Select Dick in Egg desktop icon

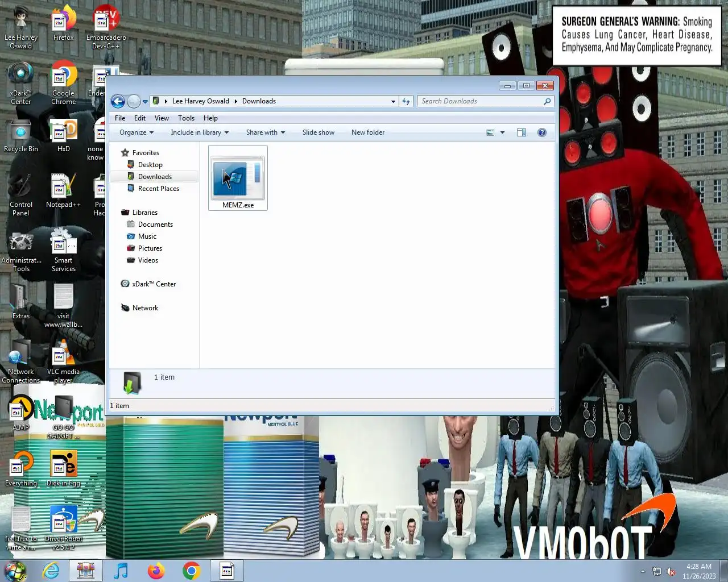pos(64,469)
